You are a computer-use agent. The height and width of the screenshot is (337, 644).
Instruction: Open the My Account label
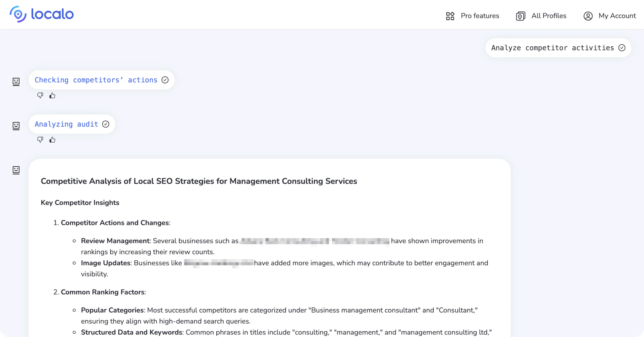[x=617, y=16]
